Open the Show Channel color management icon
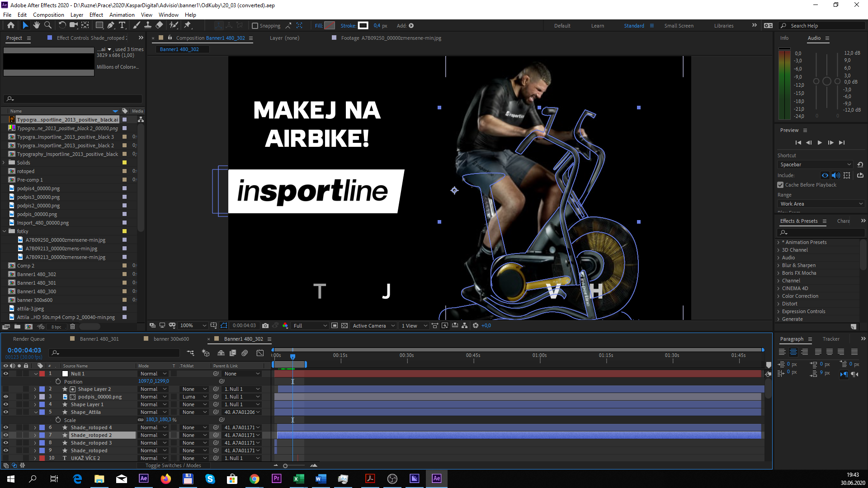Screen dimensions: 868x488 285,326
